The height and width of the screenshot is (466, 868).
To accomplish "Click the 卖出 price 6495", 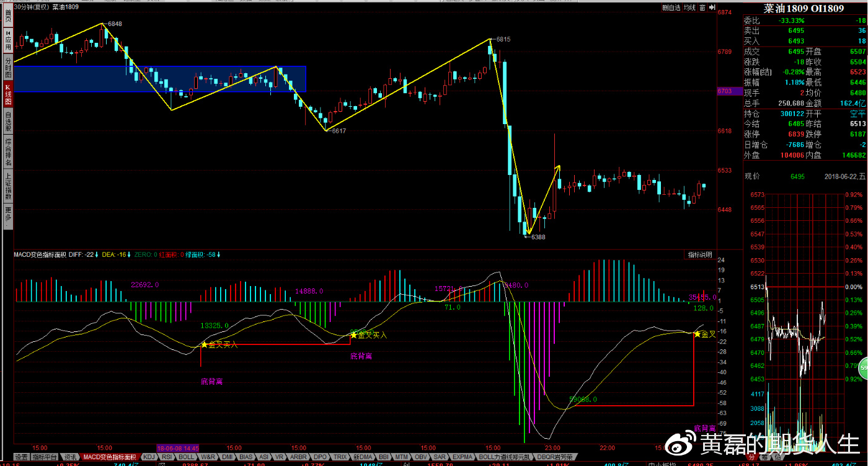I will click(x=796, y=30).
